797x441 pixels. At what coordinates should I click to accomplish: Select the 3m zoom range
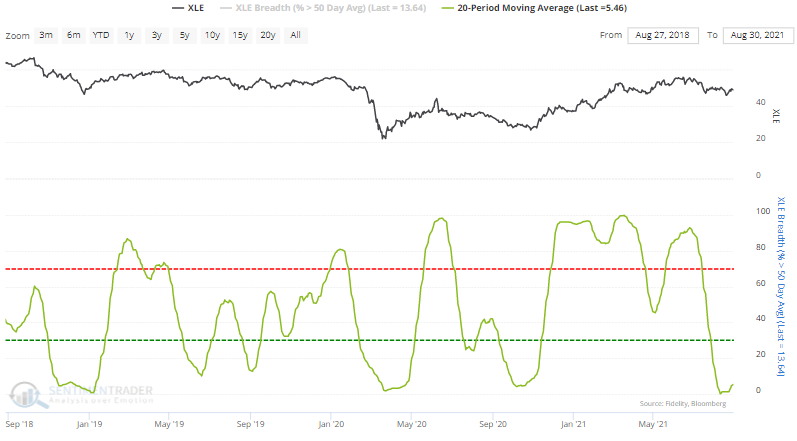click(x=46, y=35)
